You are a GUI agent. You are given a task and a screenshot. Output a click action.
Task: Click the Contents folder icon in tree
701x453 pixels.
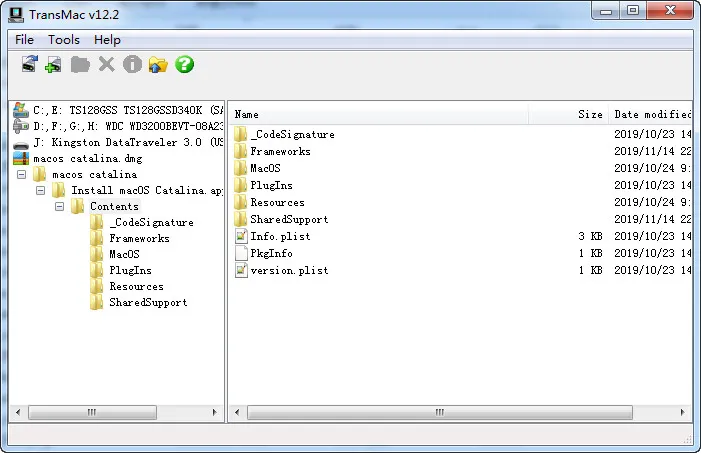(77, 206)
